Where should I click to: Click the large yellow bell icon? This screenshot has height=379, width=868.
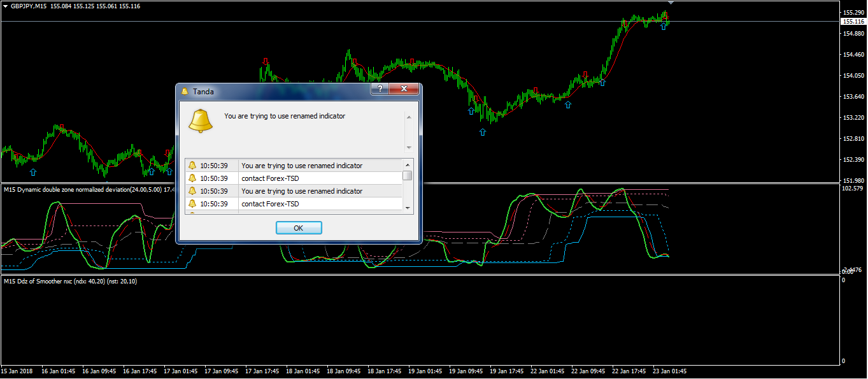[x=201, y=121]
